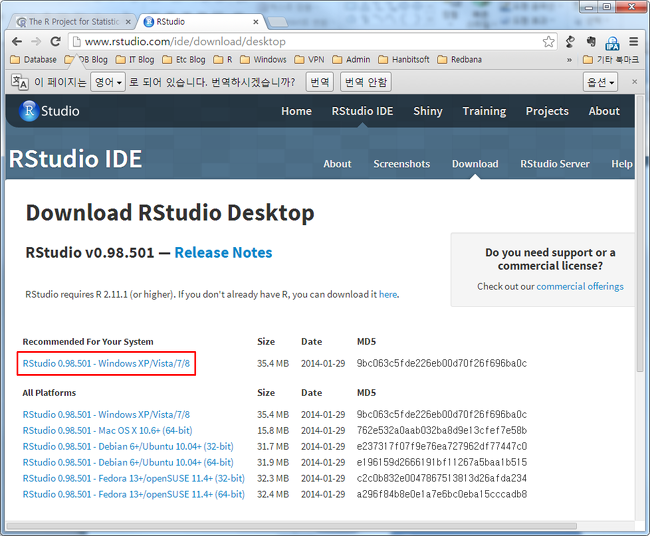Viewport: 650px width, 536px height.
Task: Open Projects in the site navigation
Action: [x=547, y=111]
